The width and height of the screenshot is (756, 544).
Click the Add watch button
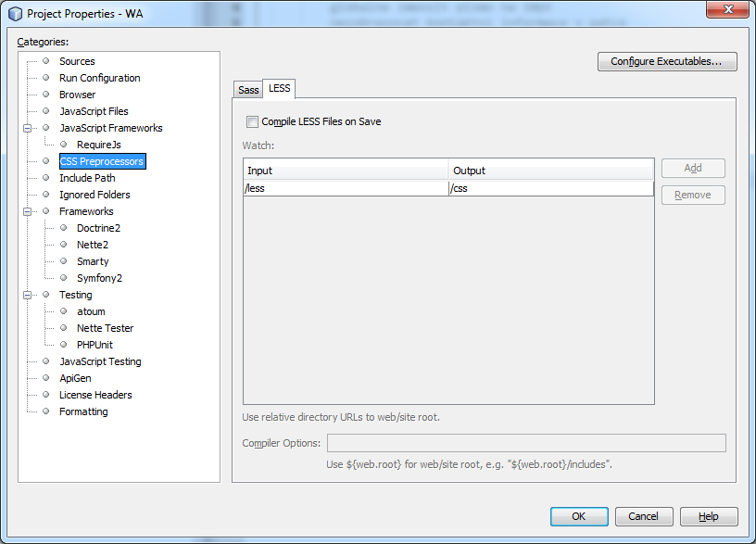[x=693, y=168]
